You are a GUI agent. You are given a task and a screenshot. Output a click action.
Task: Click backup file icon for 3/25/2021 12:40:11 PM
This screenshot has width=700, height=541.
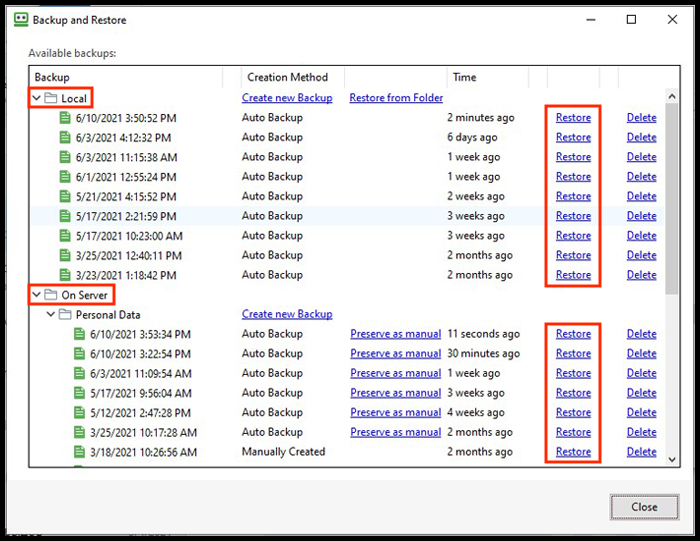pyautogui.click(x=65, y=255)
